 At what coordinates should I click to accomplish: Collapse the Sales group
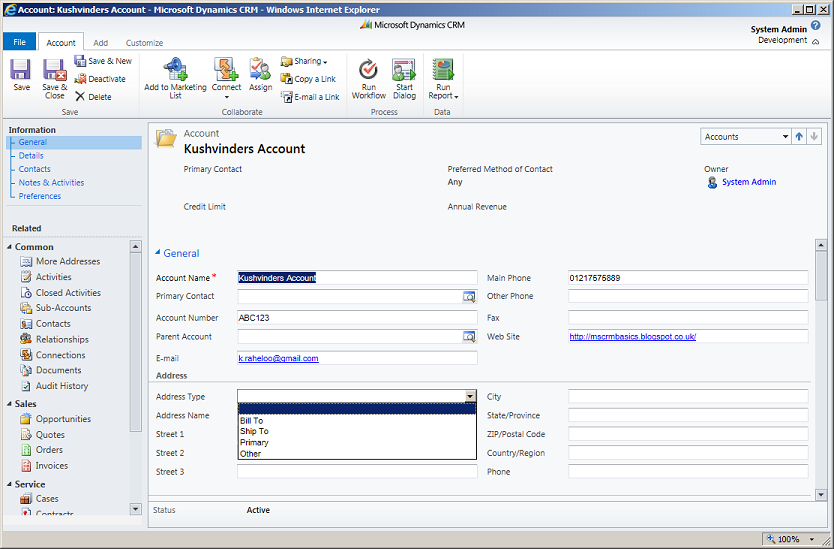pos(10,404)
